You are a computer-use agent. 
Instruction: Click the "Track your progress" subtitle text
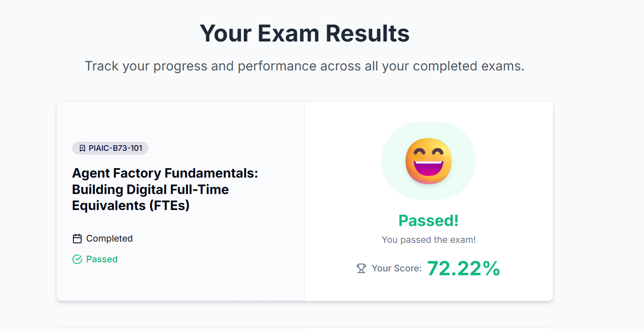pos(304,66)
